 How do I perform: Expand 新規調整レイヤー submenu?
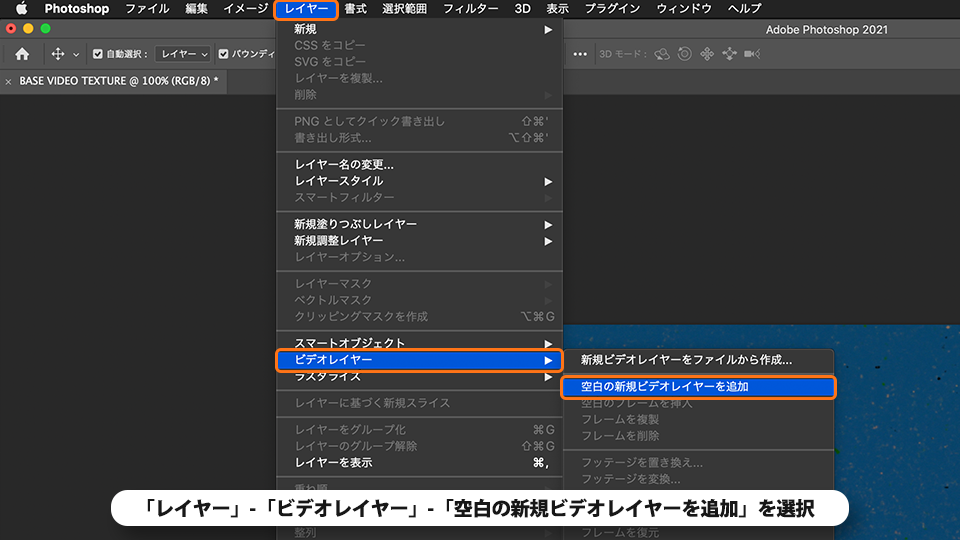[x=419, y=241]
